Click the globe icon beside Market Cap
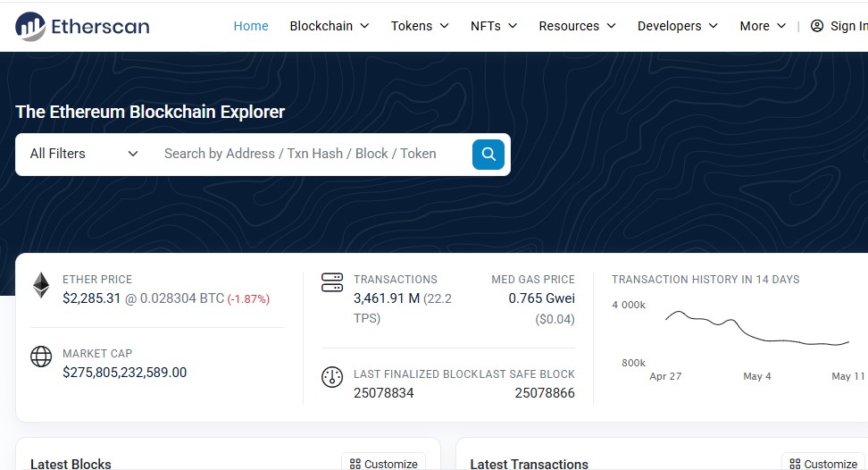The height and width of the screenshot is (470, 868). (41, 357)
